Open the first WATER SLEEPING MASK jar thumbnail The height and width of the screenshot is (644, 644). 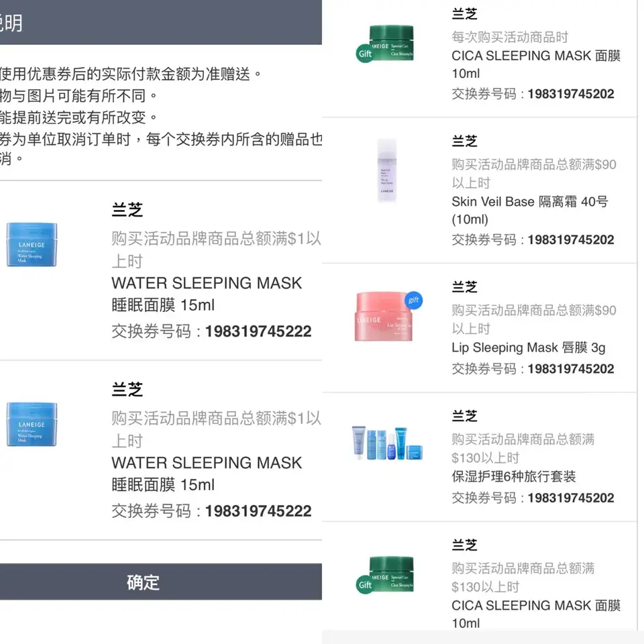coord(32,245)
